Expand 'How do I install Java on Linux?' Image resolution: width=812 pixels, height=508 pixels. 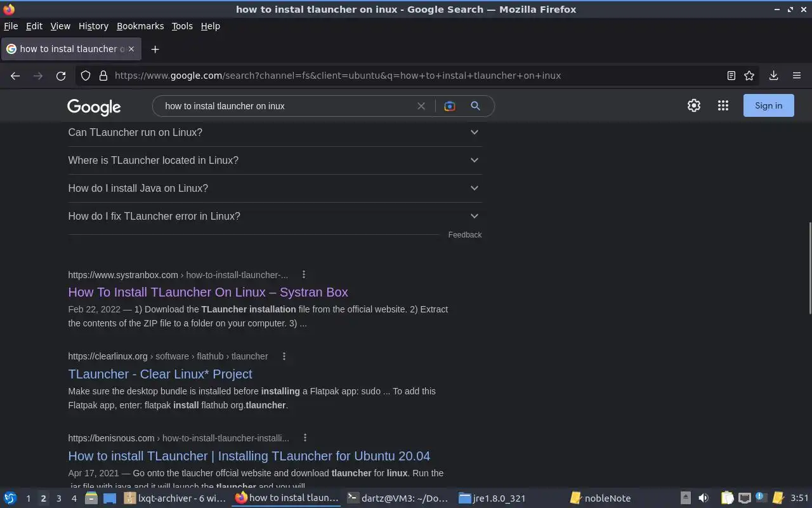coord(275,188)
